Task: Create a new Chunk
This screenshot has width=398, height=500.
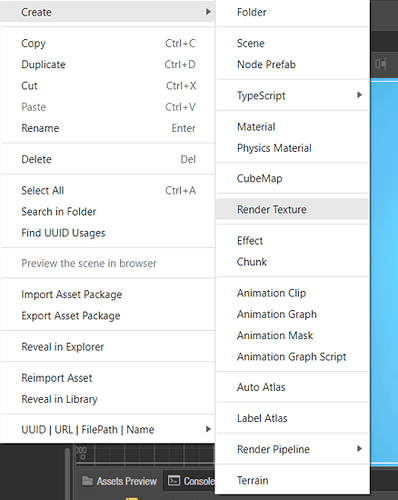Action: point(292,262)
